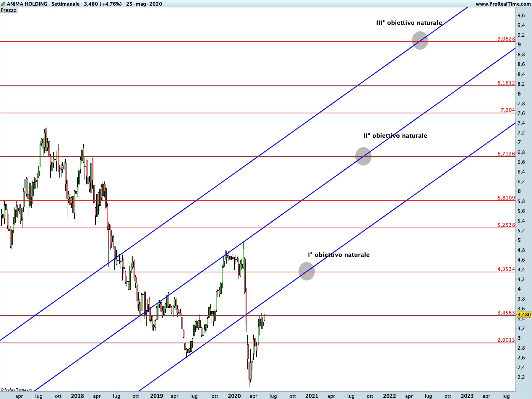
Task: Click the candlestick icon beside ANIMA HOLDING
Action: click(3, 4)
